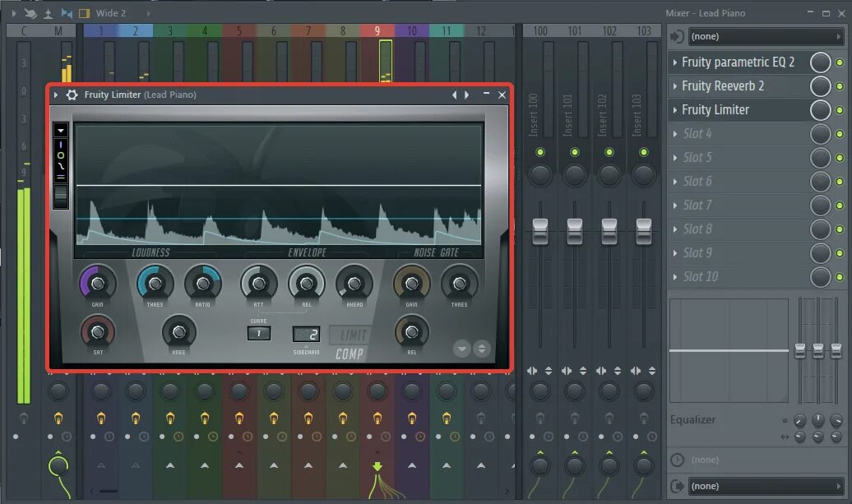Toggle the input peaks display icon

click(61, 145)
